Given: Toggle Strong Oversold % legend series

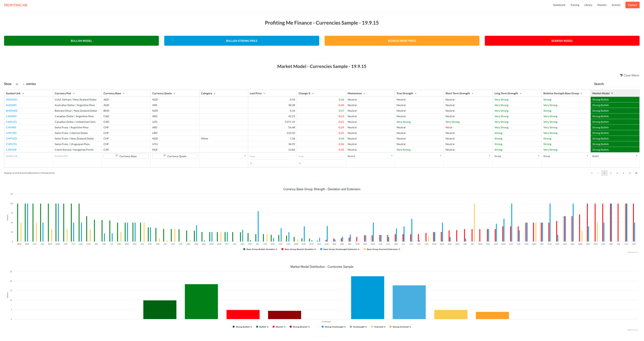Looking at the screenshot, I should click(400, 327).
